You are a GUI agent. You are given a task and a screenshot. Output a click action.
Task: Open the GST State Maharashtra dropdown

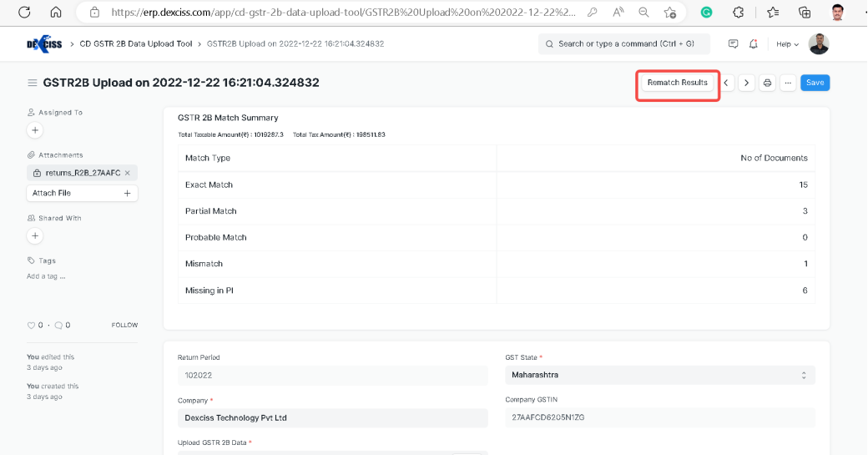pos(659,376)
